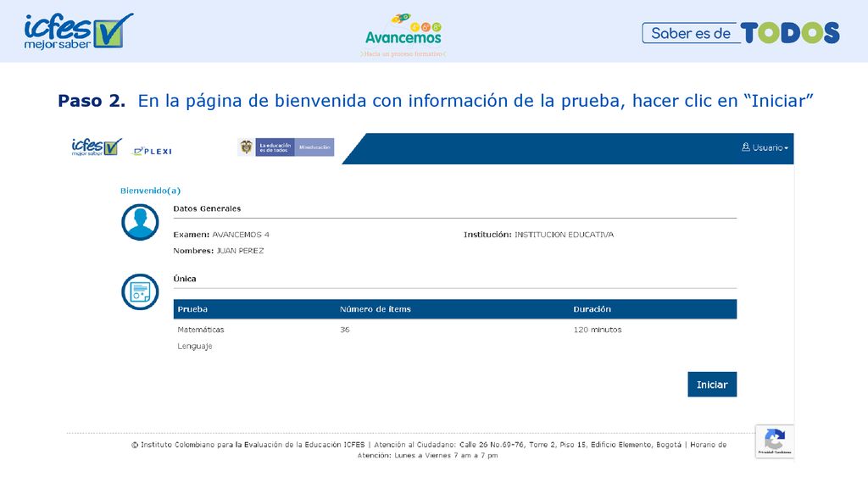Click the user silhouette icon beside Usuario
Viewport: 868px width, 488px height.
click(746, 147)
